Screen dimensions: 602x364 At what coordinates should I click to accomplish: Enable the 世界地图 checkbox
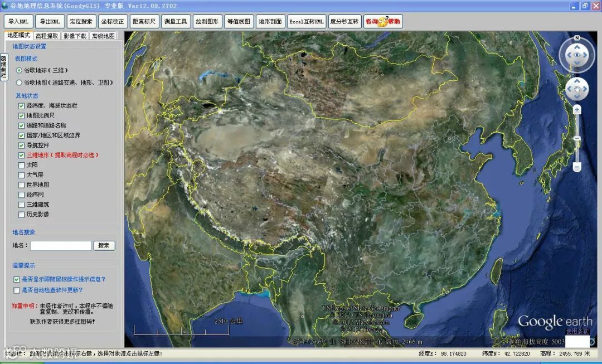[22, 185]
